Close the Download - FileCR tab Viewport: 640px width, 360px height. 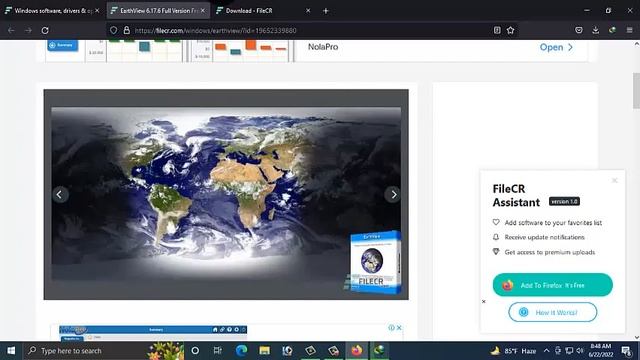pos(308,11)
